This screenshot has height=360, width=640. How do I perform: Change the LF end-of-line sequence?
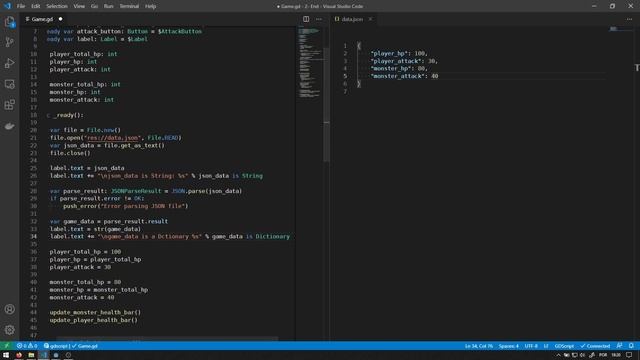coord(546,346)
